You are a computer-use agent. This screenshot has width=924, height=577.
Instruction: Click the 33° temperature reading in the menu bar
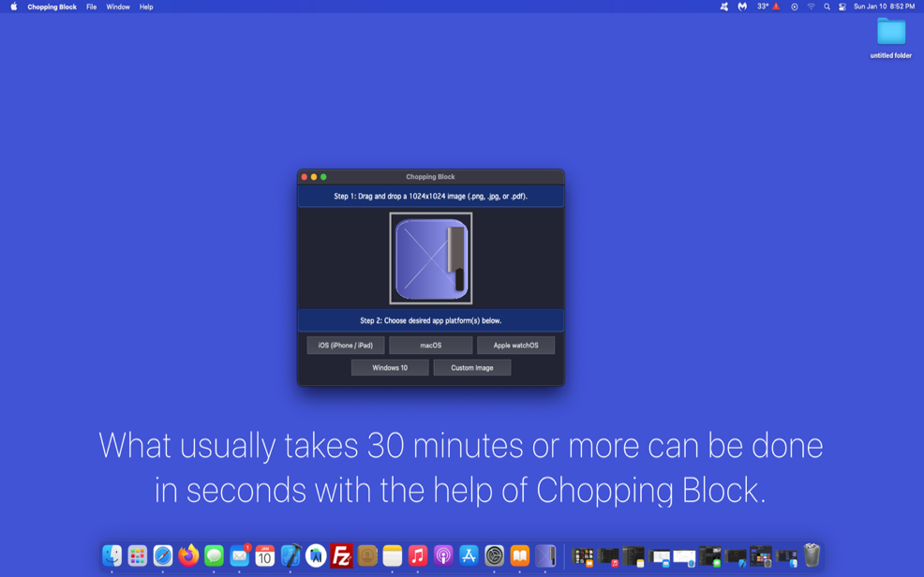coord(763,7)
